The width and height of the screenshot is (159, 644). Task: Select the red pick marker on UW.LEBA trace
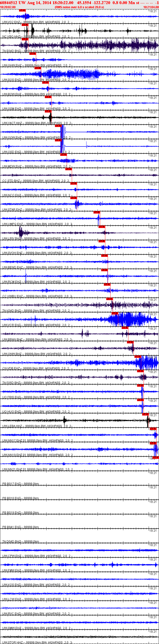(146, 415)
